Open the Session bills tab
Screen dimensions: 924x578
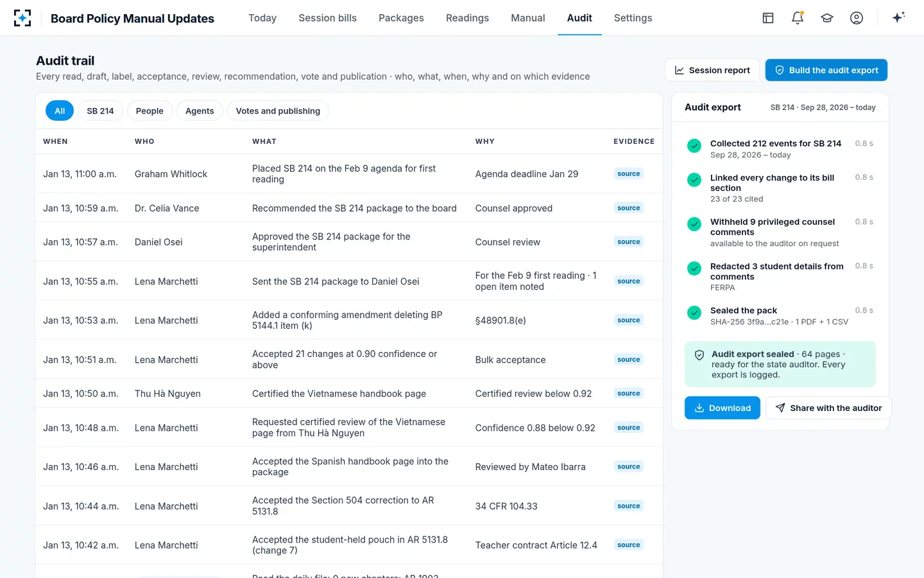[327, 18]
